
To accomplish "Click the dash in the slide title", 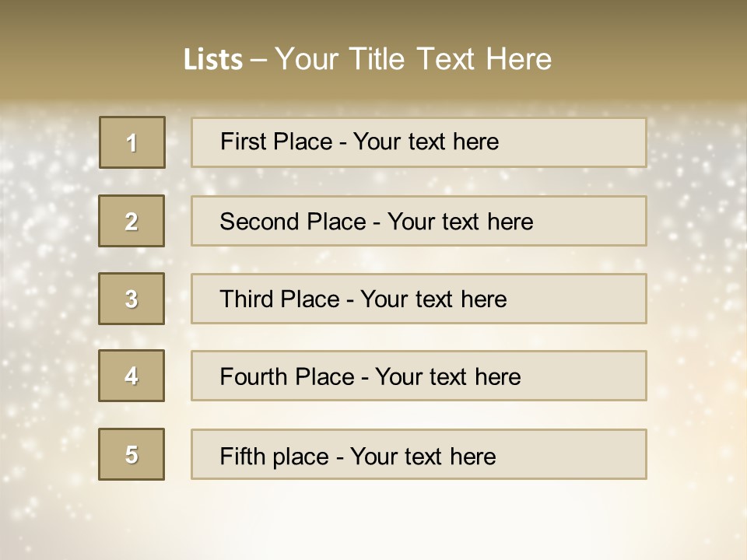I will [258, 60].
